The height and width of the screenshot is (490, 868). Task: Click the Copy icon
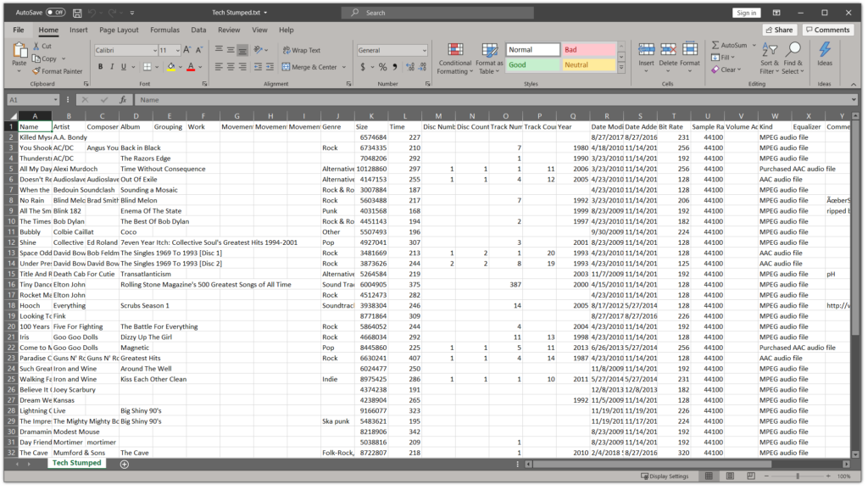(x=36, y=58)
